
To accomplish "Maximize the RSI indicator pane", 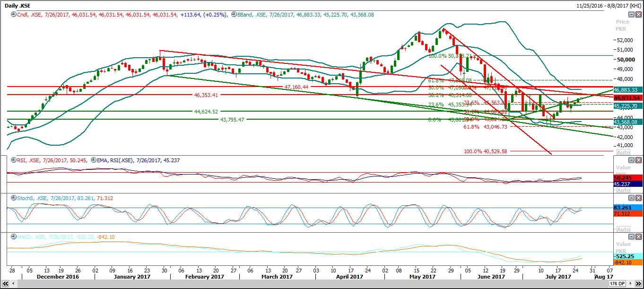I will (631, 160).
